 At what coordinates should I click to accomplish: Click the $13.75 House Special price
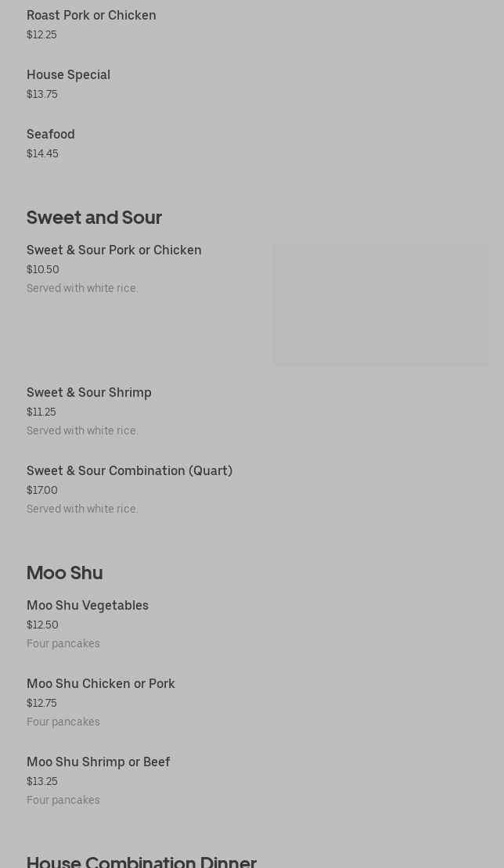click(x=42, y=95)
